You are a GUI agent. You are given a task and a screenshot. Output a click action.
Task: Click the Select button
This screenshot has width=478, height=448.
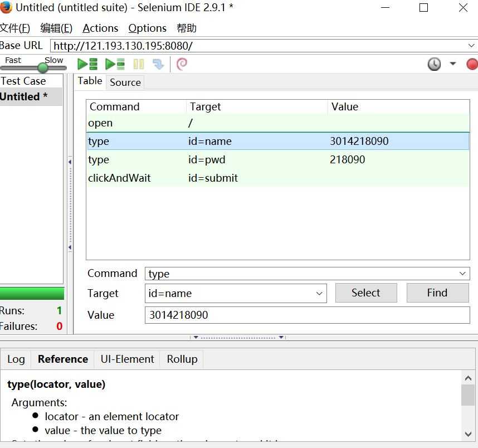366,293
